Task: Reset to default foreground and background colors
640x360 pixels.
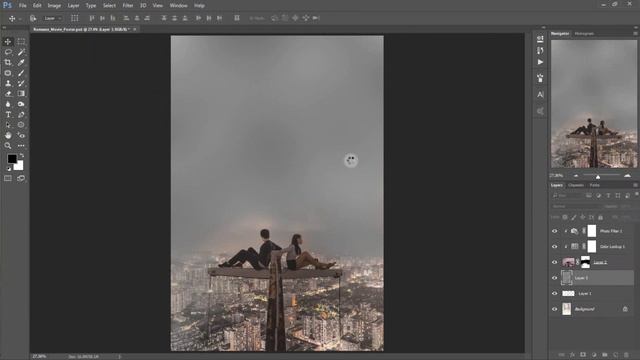Action: (9, 168)
